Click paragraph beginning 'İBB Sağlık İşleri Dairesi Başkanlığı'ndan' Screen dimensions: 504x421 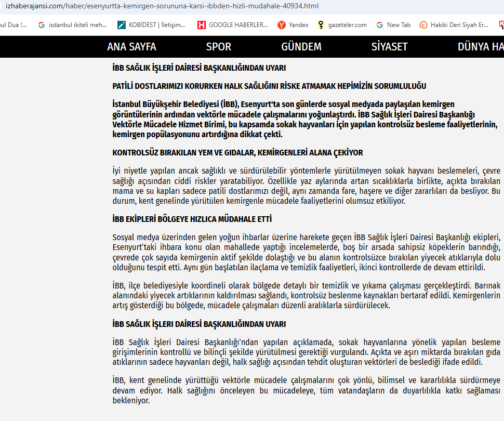click(x=307, y=352)
